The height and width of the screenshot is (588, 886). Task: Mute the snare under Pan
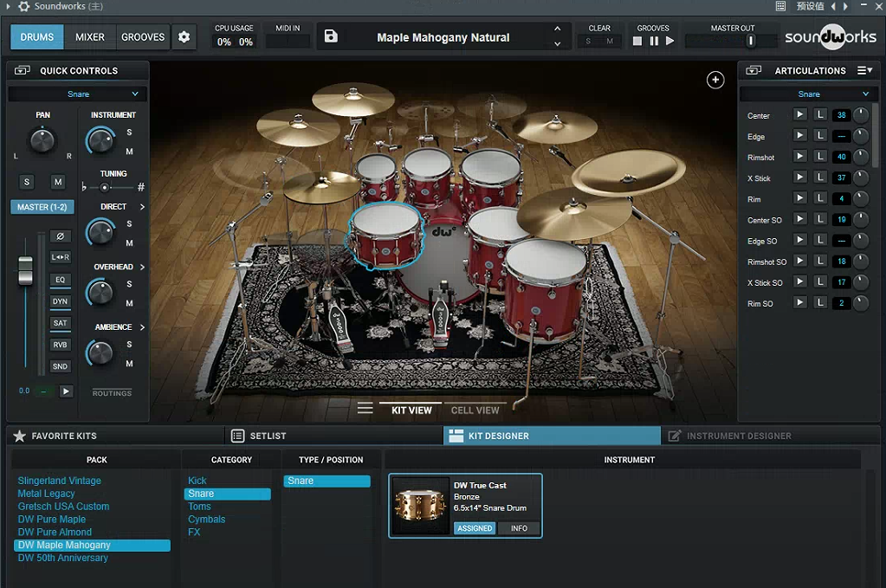coord(58,182)
